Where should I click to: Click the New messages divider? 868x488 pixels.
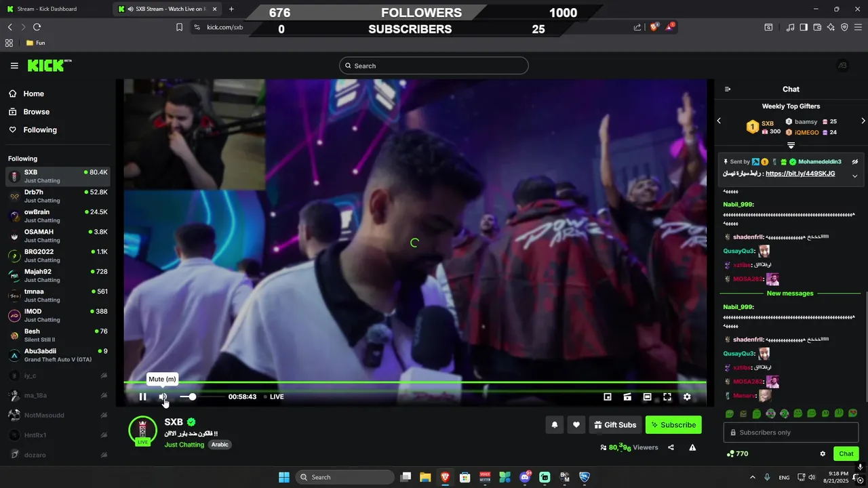(790, 293)
